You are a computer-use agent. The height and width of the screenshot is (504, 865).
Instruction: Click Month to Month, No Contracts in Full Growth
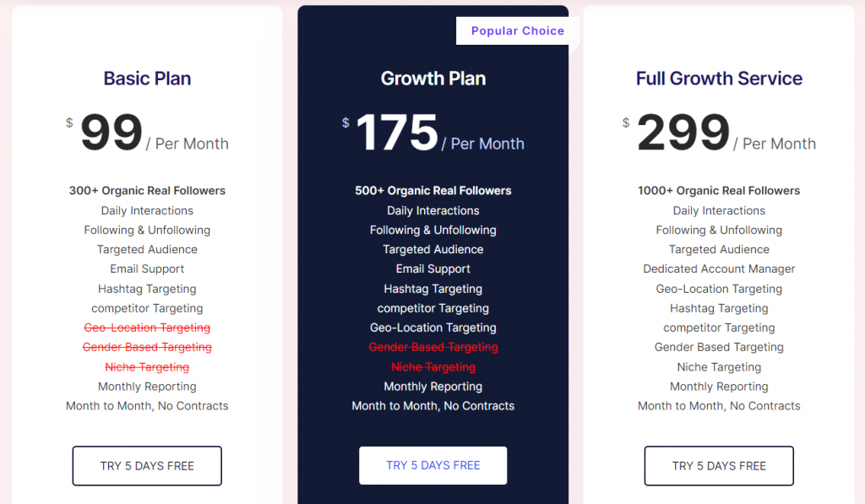tap(719, 406)
